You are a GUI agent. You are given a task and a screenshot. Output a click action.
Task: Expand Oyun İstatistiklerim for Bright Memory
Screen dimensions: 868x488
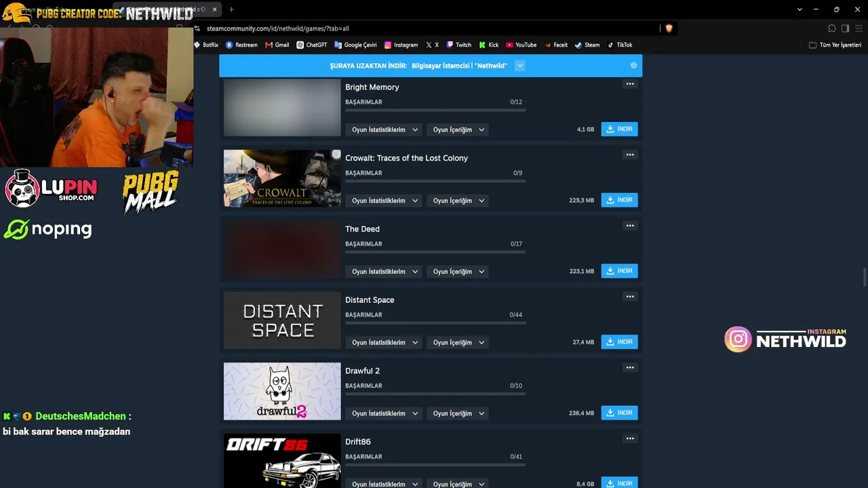pyautogui.click(x=384, y=129)
